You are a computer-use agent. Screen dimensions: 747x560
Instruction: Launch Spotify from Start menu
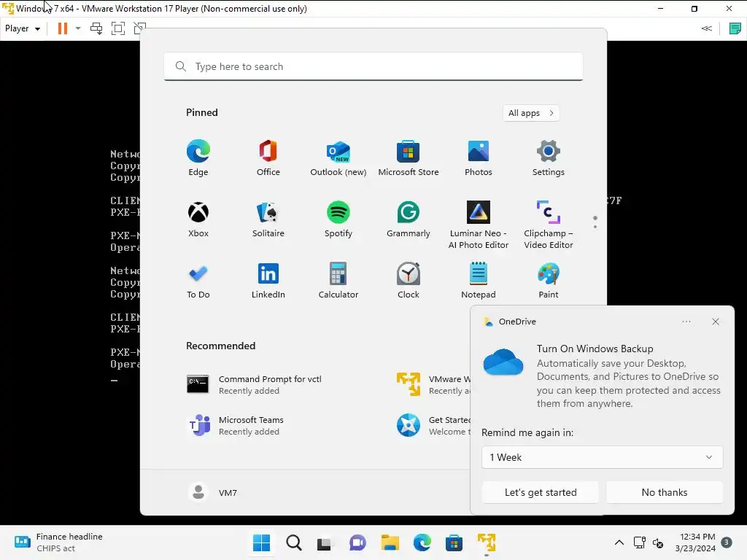click(338, 219)
